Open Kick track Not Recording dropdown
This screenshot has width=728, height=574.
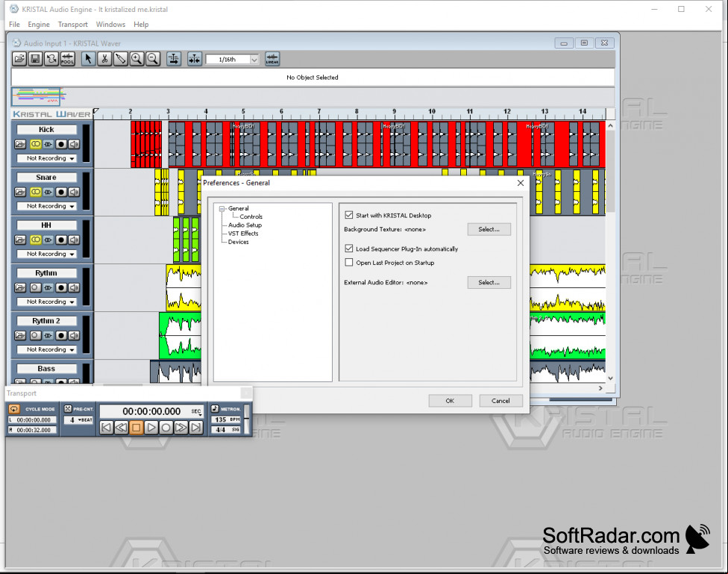point(46,158)
